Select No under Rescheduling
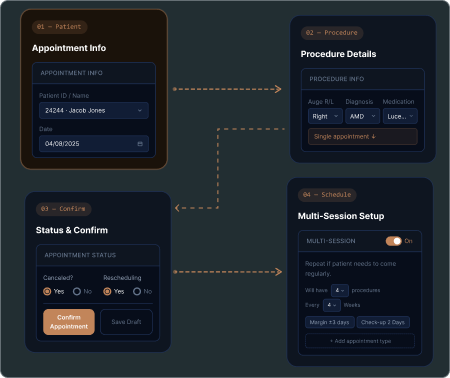This screenshot has height=378, width=450. tap(137, 292)
